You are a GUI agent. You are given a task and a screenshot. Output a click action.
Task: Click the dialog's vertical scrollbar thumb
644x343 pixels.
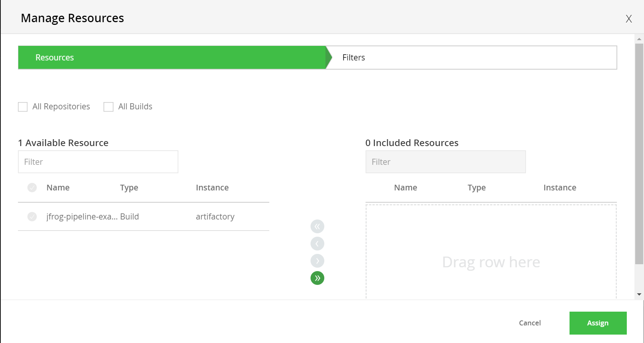click(639, 153)
